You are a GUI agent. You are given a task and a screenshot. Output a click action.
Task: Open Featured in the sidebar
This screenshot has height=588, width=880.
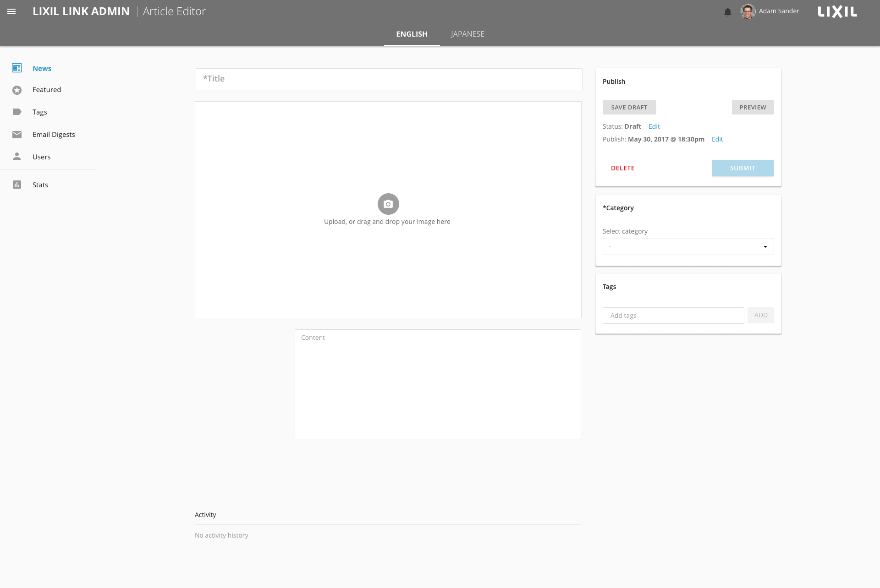47,90
